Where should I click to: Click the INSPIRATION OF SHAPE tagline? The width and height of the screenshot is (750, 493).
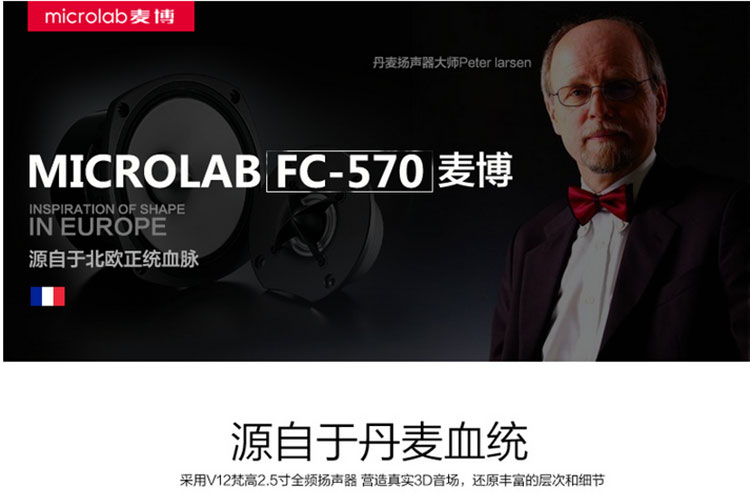click(107, 209)
